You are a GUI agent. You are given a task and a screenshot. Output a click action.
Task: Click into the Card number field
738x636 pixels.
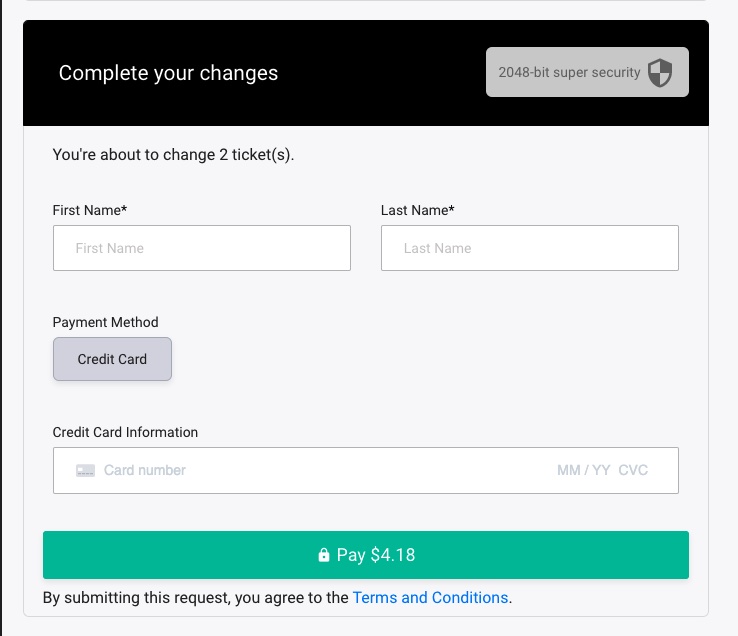(x=300, y=470)
